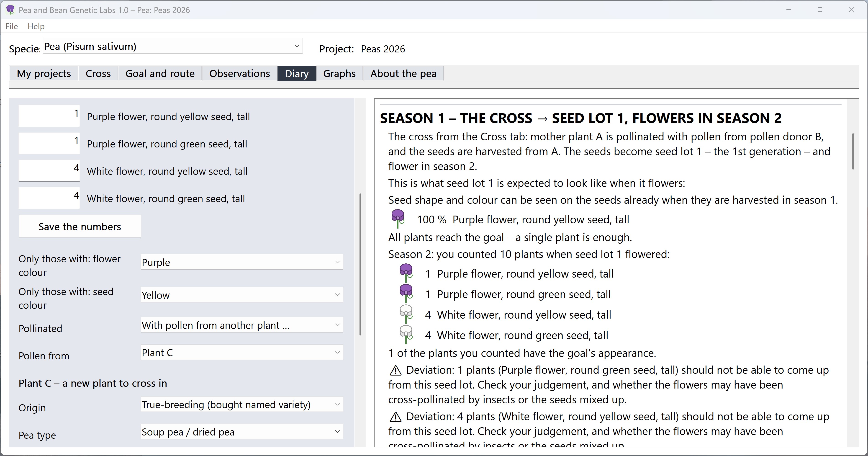Switch to the Graphs tab
This screenshot has width=868, height=456.
point(339,73)
